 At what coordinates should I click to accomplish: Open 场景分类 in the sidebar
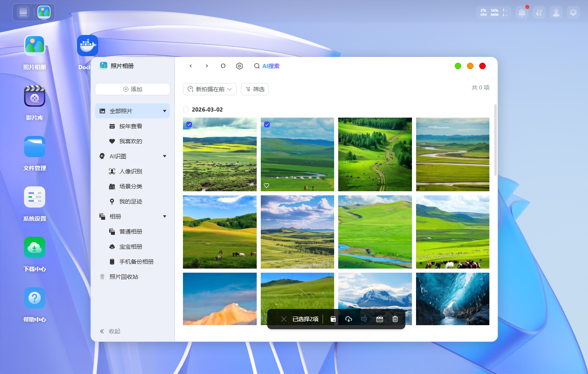pyautogui.click(x=132, y=186)
